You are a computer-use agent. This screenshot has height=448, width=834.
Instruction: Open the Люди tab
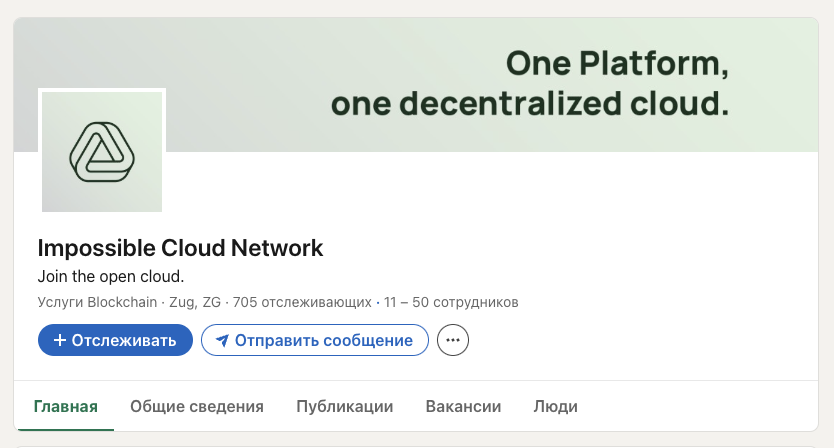(x=555, y=406)
